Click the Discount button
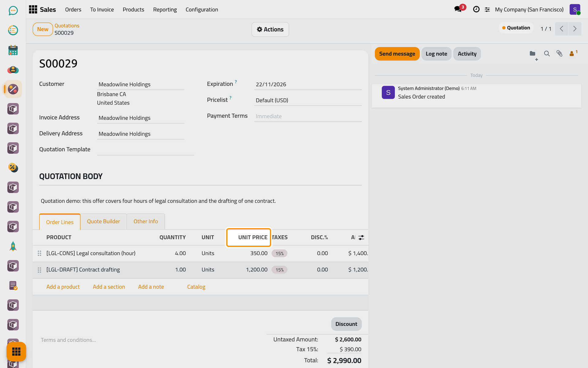 point(346,324)
